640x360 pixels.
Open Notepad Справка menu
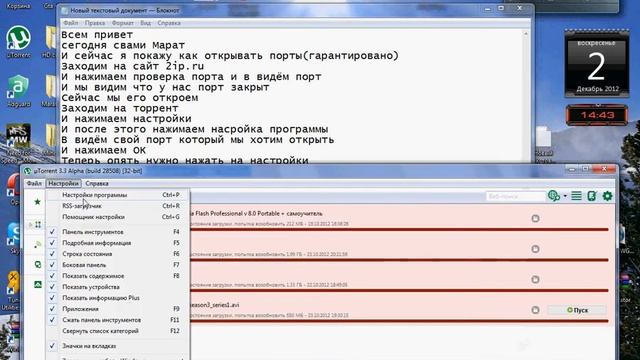click(x=169, y=23)
